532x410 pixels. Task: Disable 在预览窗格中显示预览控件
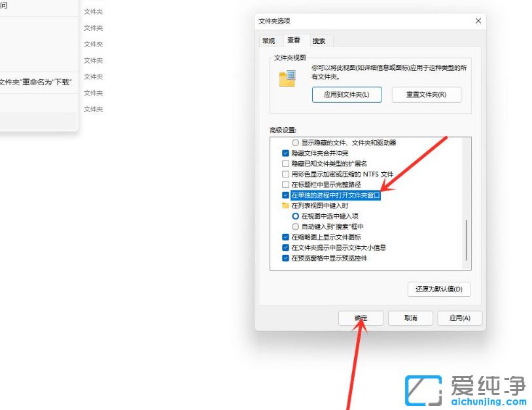pyautogui.click(x=285, y=258)
